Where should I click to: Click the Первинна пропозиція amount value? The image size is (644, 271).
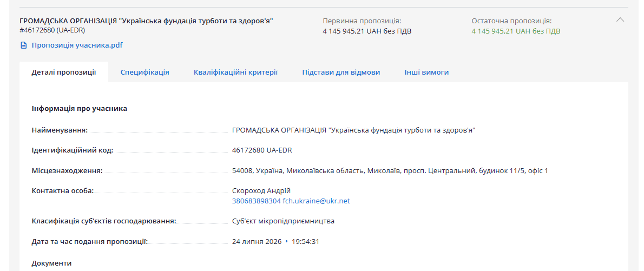coord(367,31)
